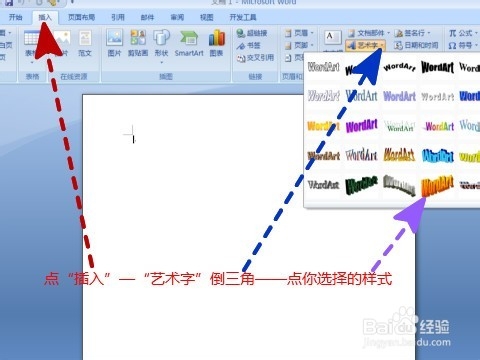Image resolution: width=480 pixels, height=360 pixels.
Task: Choose the blue 3D wavy WordArt style
Action: tap(437, 155)
